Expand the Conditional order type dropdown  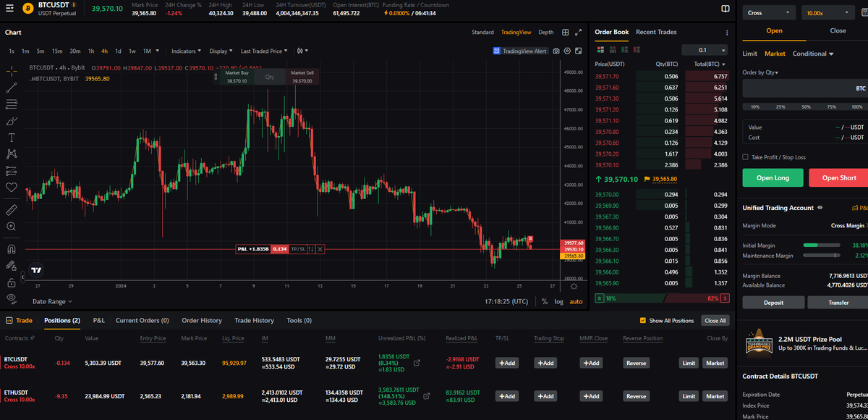click(813, 54)
